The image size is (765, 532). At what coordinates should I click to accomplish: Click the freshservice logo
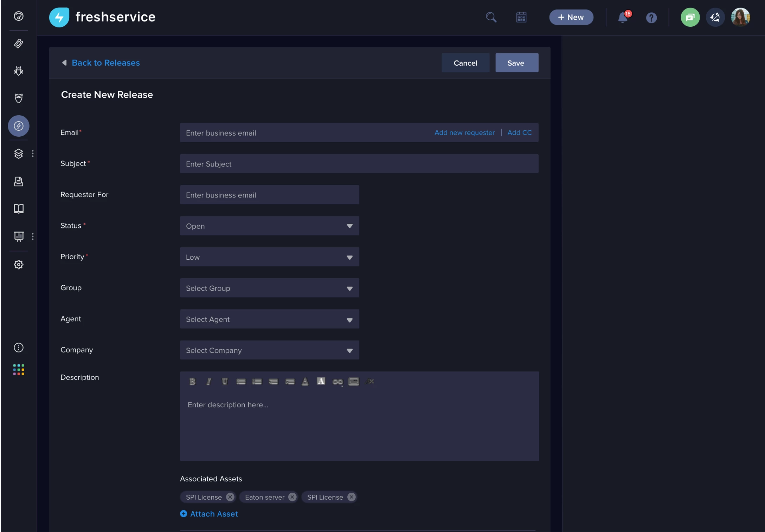click(x=102, y=17)
